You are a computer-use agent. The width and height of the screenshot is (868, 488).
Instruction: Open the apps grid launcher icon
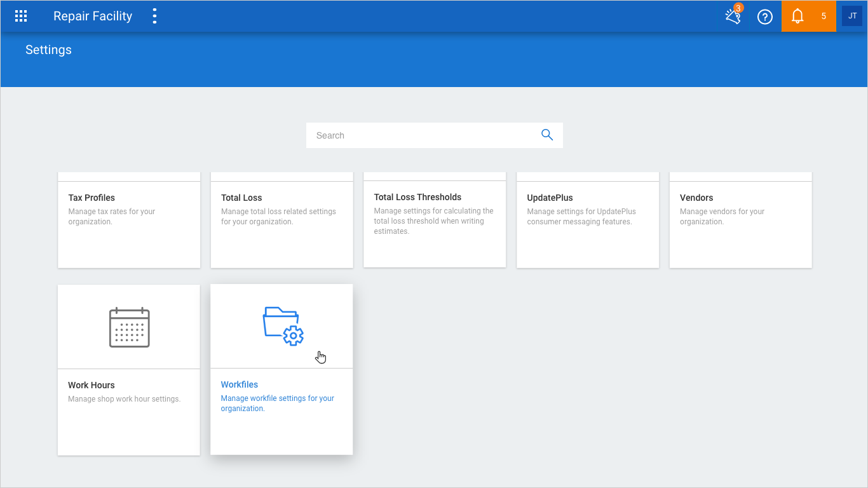pos(21,17)
